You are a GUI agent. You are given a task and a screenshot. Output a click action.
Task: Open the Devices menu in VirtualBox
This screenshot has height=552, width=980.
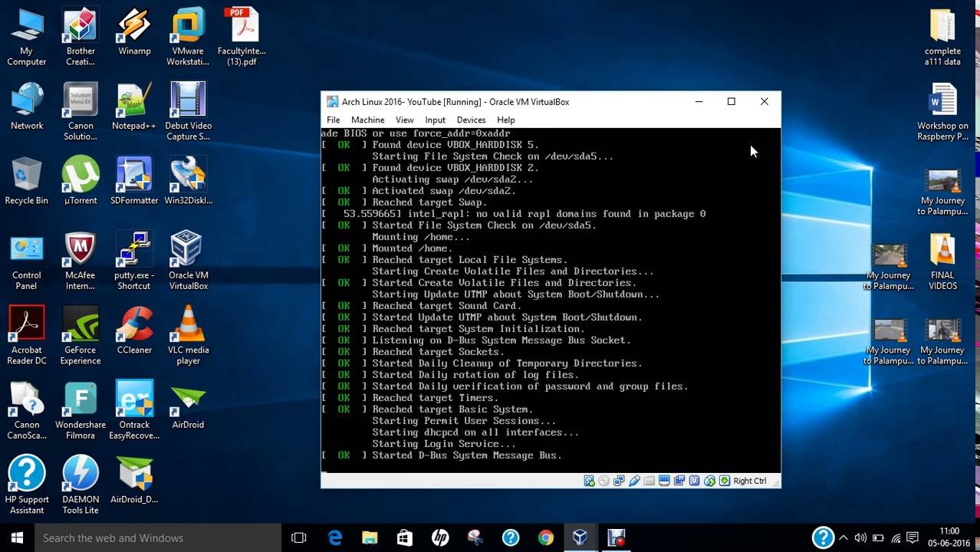pyautogui.click(x=472, y=120)
